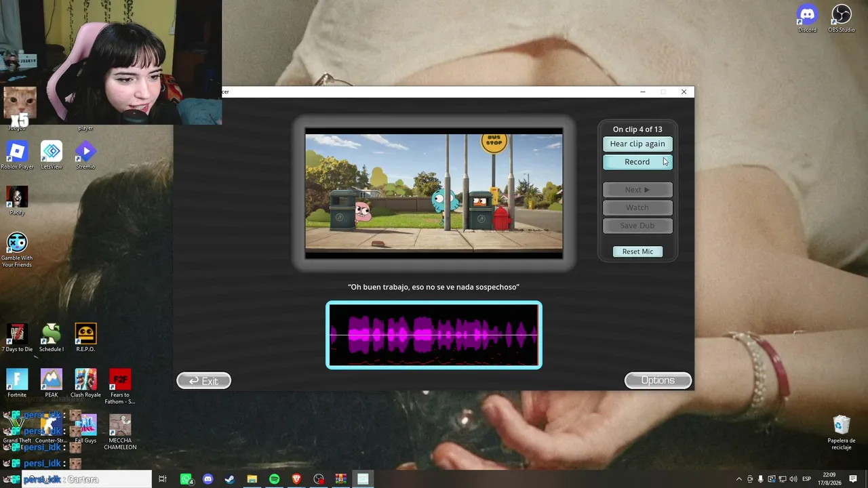Image resolution: width=868 pixels, height=488 pixels.
Task: Open Papelera de reciclaje
Action: click(842, 432)
